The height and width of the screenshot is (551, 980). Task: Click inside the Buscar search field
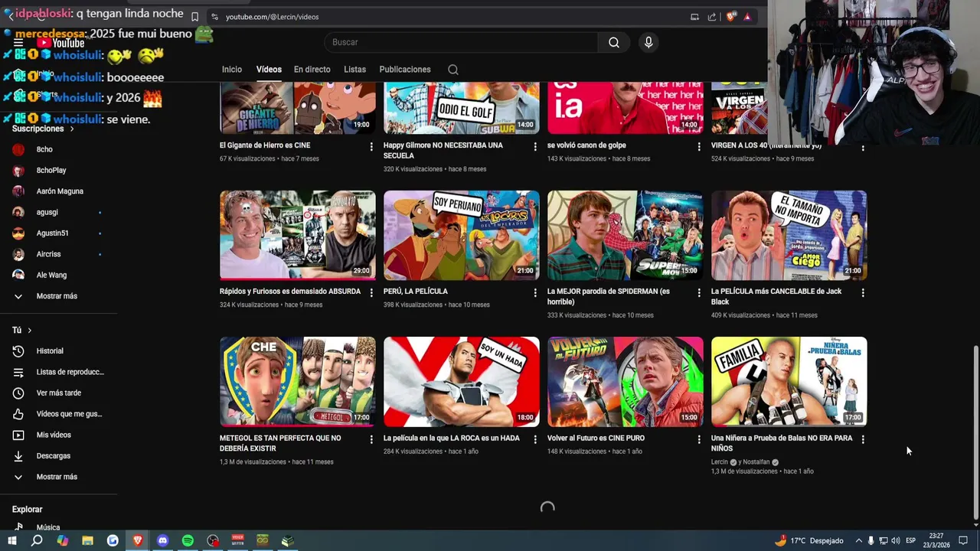pos(461,42)
